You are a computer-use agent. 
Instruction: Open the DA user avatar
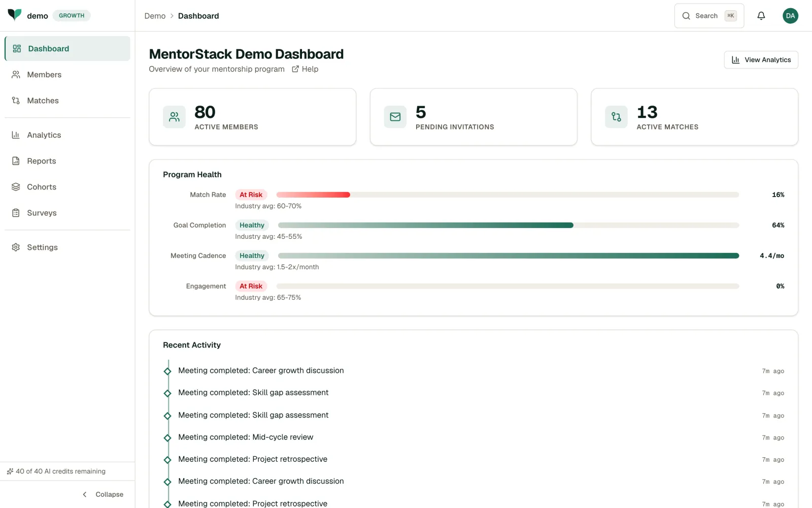coord(790,16)
